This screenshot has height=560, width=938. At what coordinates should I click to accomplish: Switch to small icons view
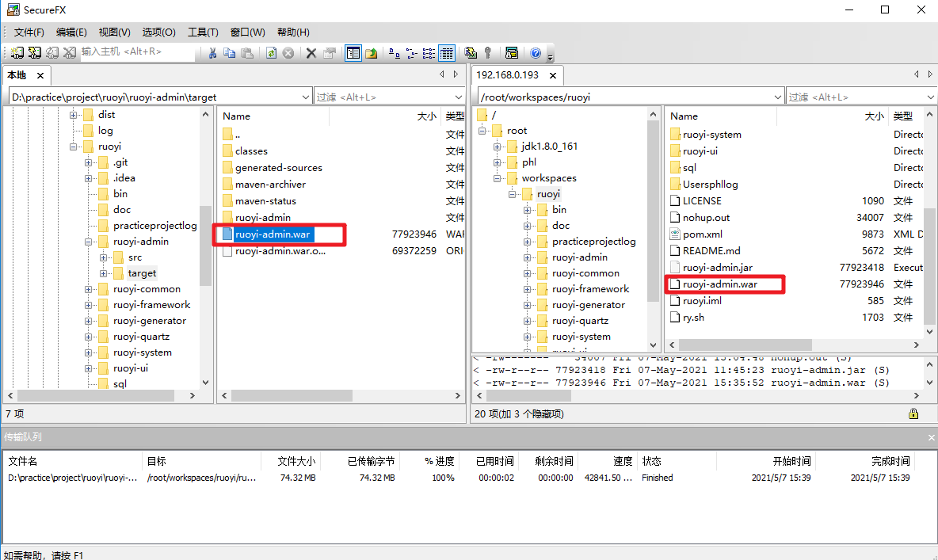coord(412,52)
